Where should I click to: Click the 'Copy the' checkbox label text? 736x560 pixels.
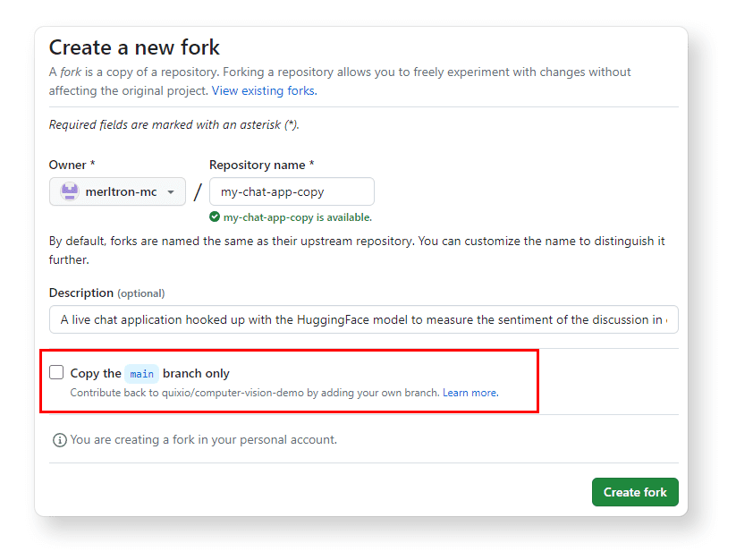point(98,371)
